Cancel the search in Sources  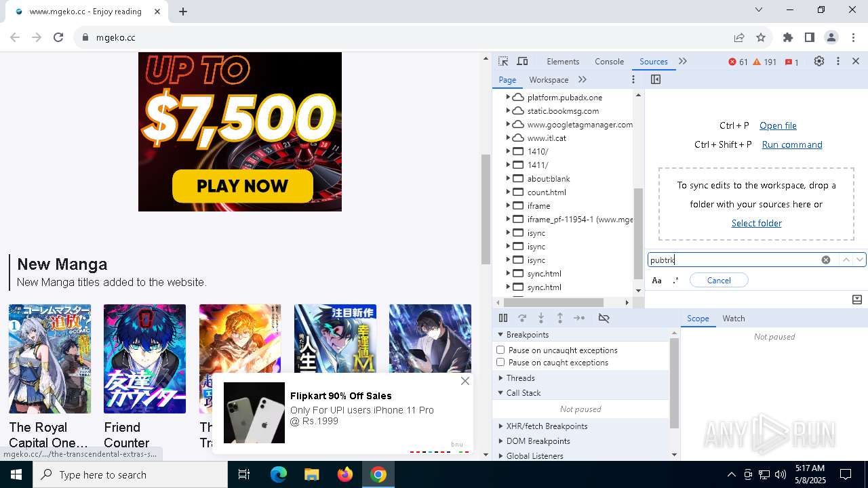click(719, 281)
